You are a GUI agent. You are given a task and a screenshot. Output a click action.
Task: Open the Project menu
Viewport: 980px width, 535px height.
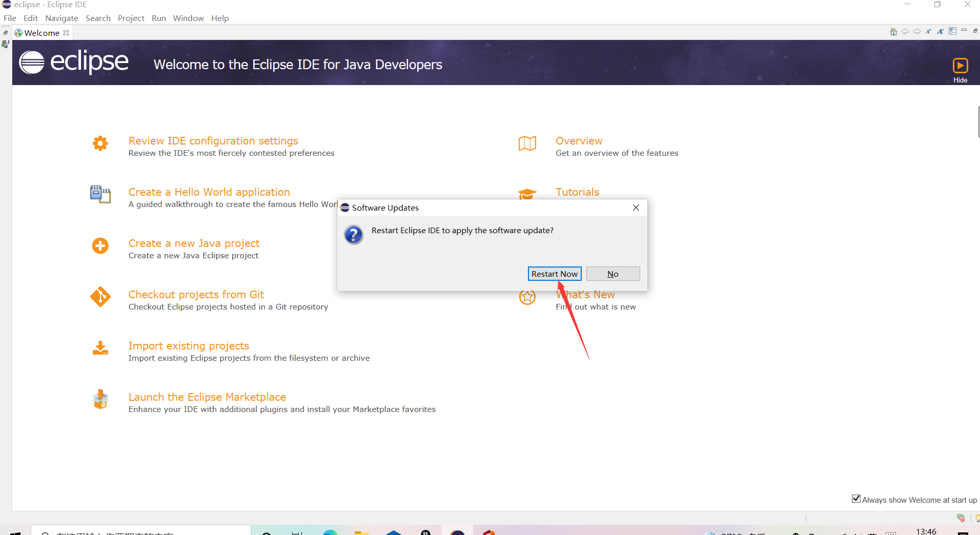click(131, 18)
